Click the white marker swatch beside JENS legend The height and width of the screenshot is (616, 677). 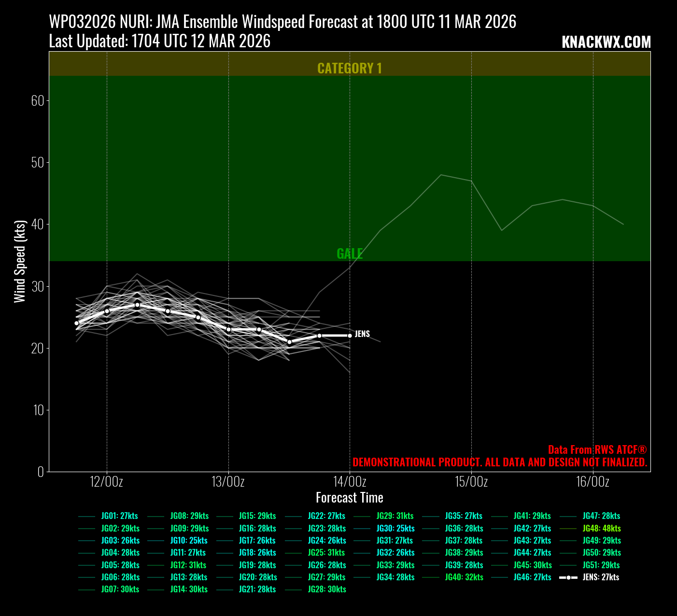pos(568,577)
